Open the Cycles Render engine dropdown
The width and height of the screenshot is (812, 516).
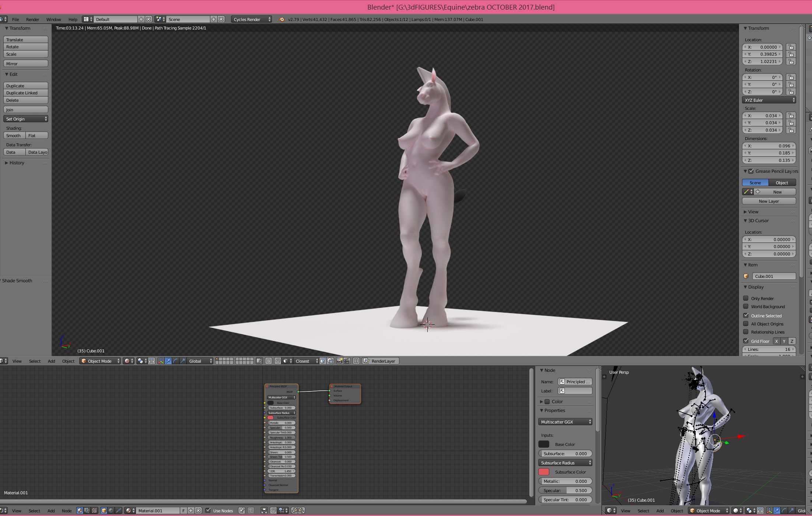[x=252, y=20]
